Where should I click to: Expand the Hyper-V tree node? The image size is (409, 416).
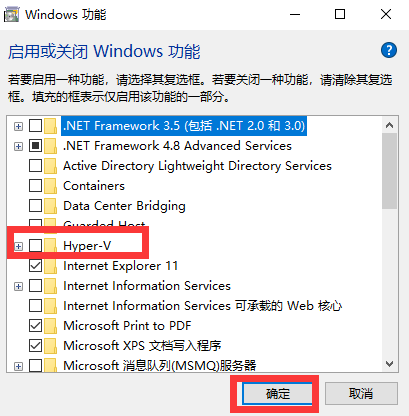(x=19, y=246)
